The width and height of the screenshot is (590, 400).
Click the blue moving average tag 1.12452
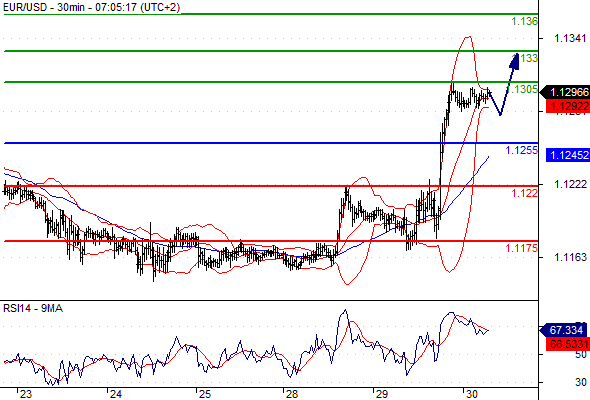click(568, 155)
